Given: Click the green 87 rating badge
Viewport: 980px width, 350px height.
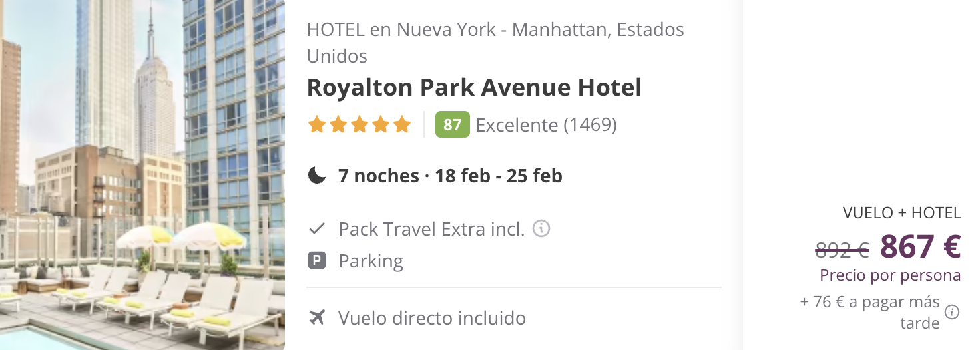Looking at the screenshot, I should pyautogui.click(x=452, y=124).
